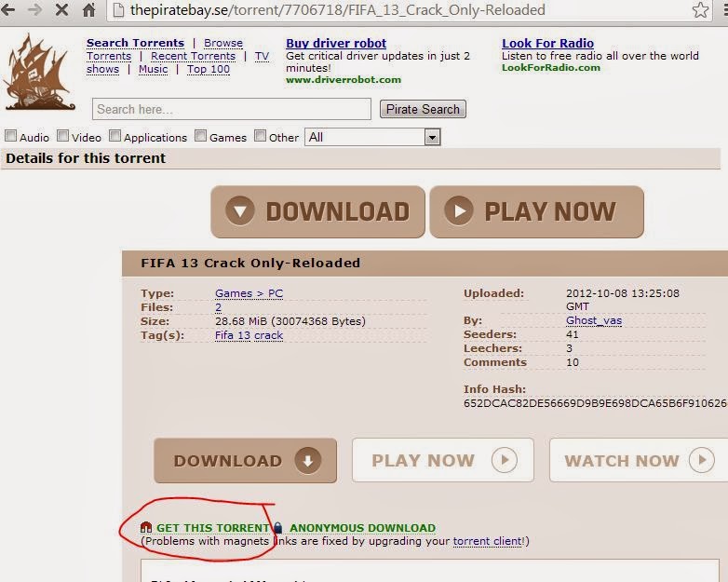Click the play icon in large Play Now banner
The image size is (728, 582).
[459, 210]
